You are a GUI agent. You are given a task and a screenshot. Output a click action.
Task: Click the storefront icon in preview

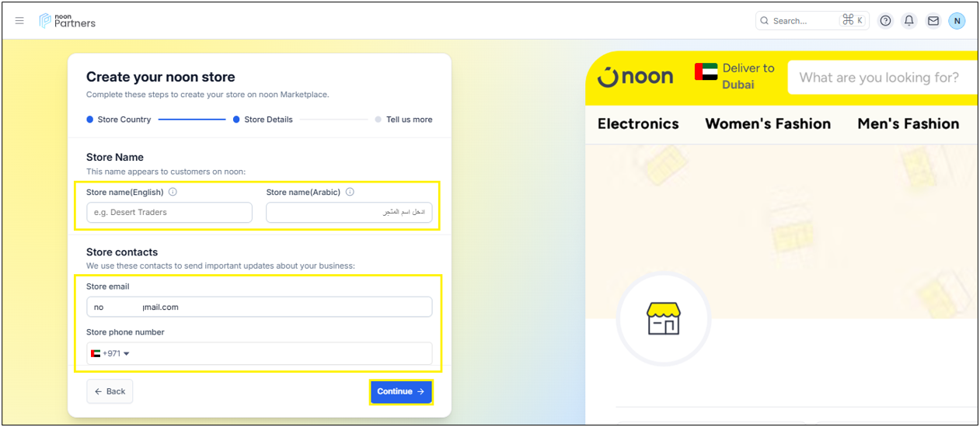pos(663,318)
